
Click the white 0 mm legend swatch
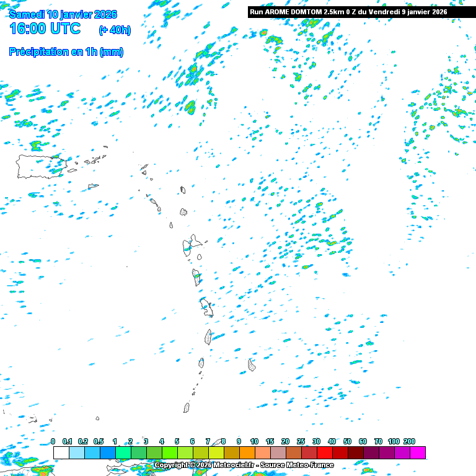click(x=61, y=452)
